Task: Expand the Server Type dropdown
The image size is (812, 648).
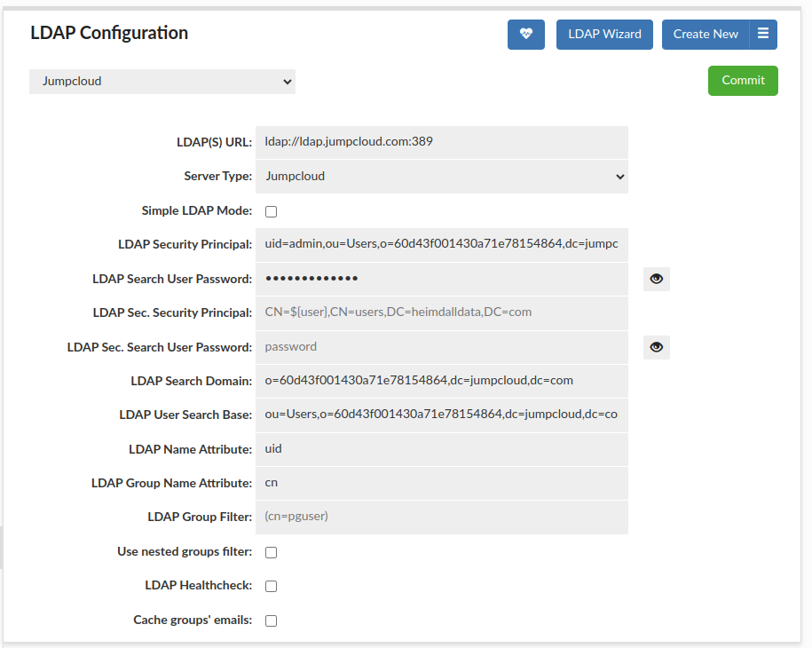Action: [x=441, y=177]
